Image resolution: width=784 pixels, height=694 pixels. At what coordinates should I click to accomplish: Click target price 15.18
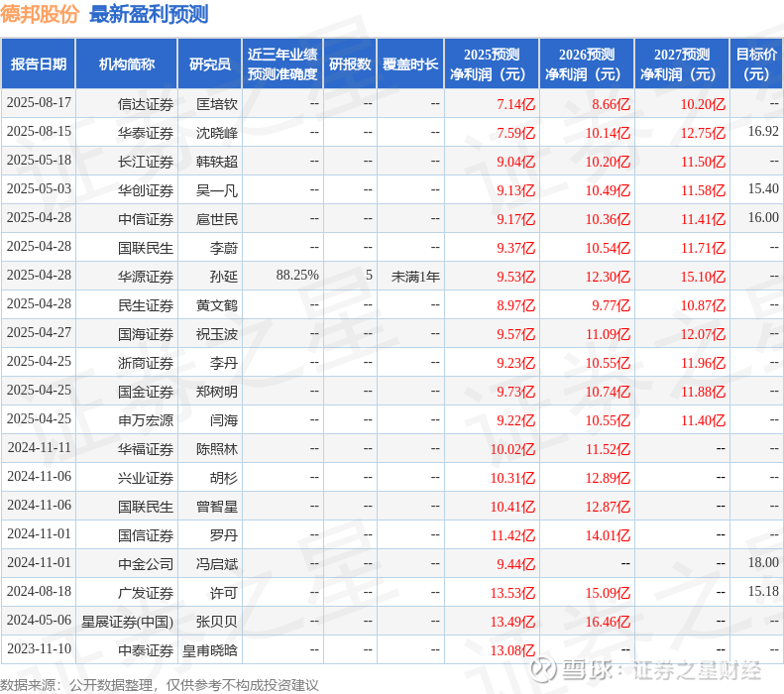click(x=763, y=592)
